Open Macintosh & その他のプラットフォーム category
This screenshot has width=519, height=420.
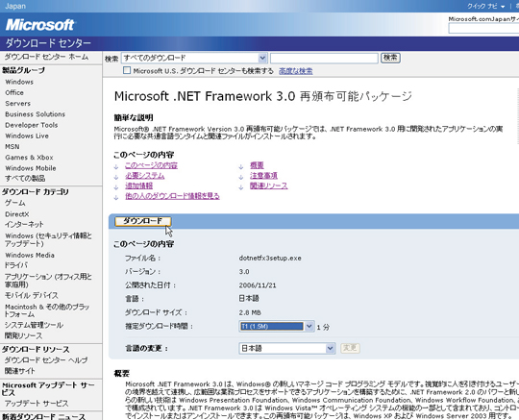(x=47, y=310)
